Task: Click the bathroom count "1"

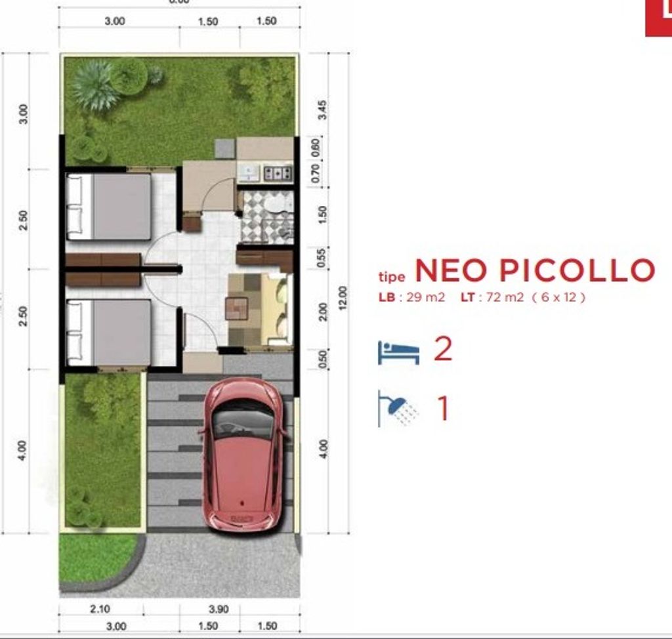Action: tap(443, 408)
